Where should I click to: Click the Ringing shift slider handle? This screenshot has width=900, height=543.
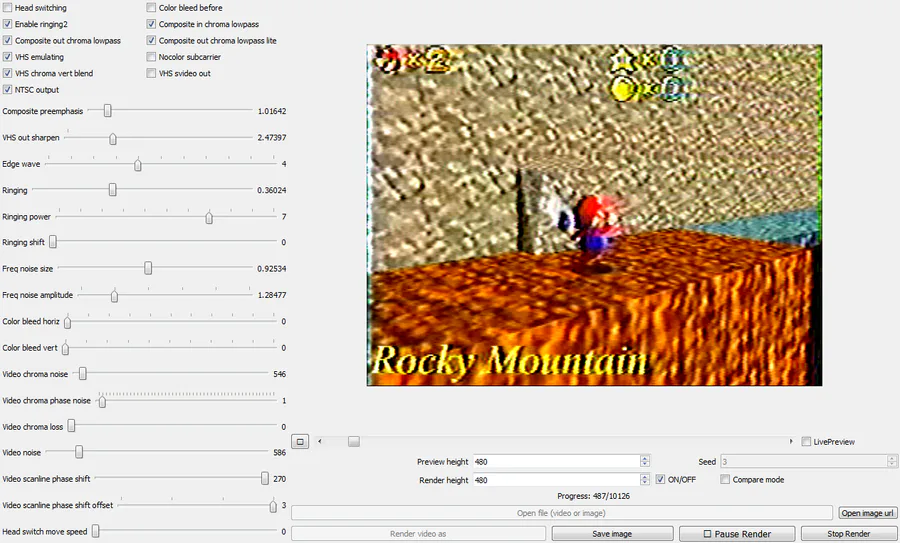click(53, 242)
